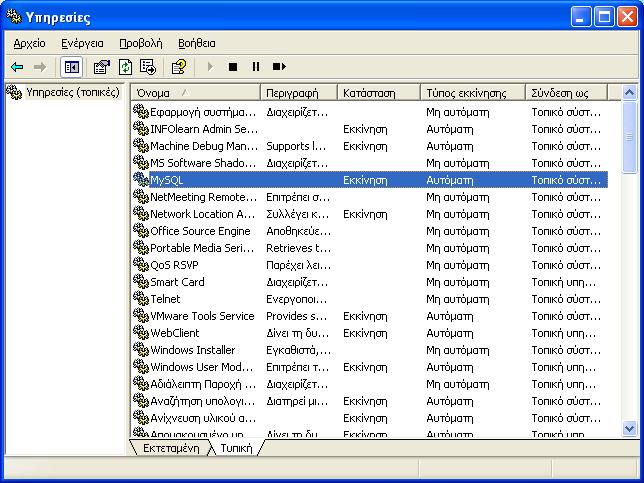Image resolution: width=644 pixels, height=483 pixels.
Task: Sort by the Κατάσταση column header
Action: click(x=379, y=93)
